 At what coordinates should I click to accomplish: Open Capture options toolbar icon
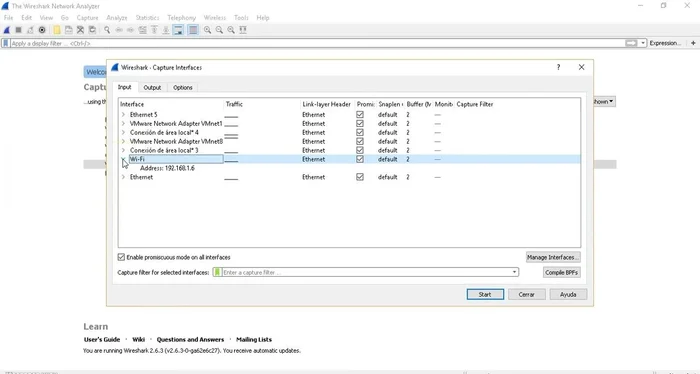click(x=42, y=30)
